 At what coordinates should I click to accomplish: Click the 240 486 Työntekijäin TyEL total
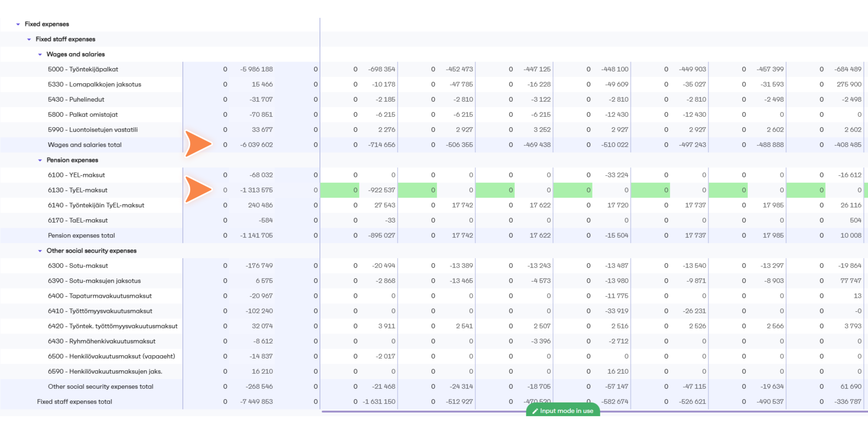260,205
